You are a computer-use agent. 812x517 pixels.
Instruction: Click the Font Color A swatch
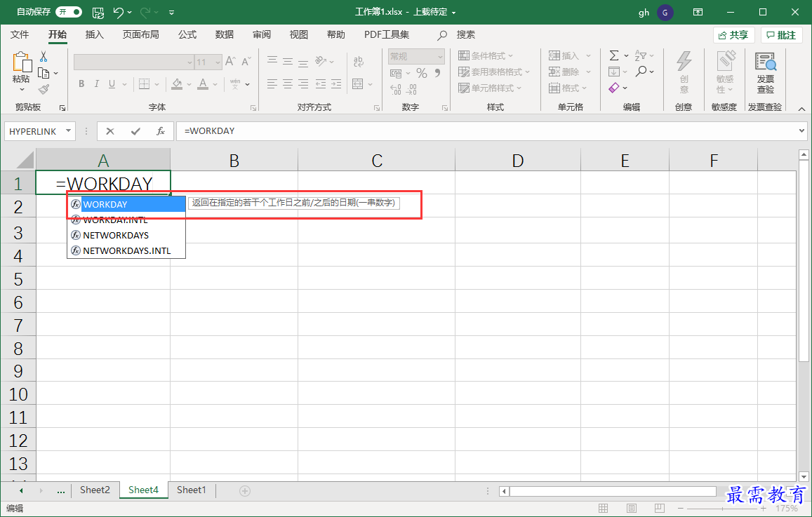pos(203,84)
